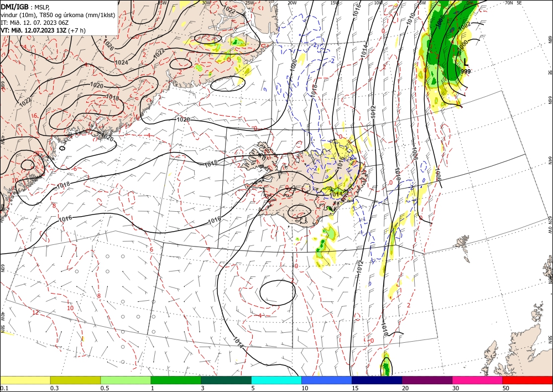Click the 1026 isobar label over Greenland

pos(108,44)
